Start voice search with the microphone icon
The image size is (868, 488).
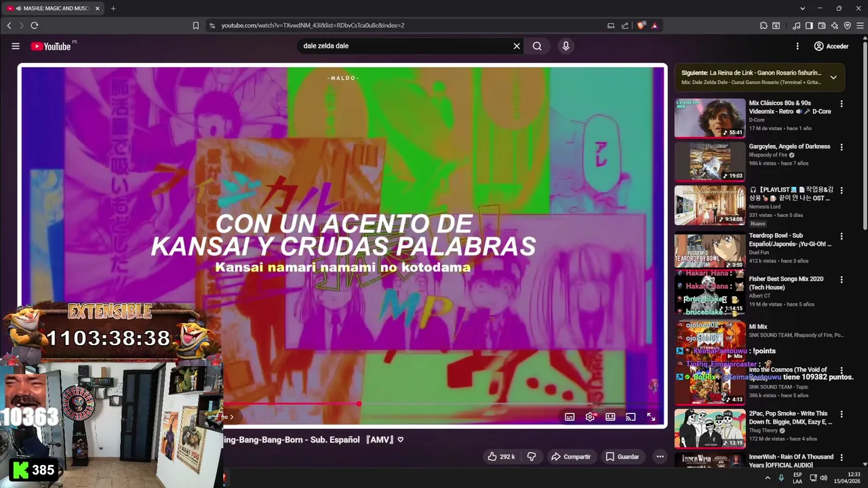[566, 46]
